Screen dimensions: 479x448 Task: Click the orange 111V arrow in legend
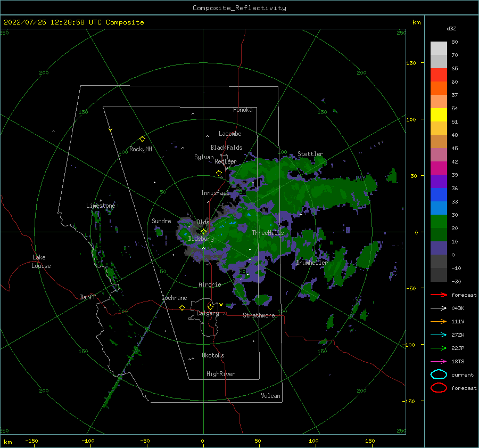coord(439,321)
